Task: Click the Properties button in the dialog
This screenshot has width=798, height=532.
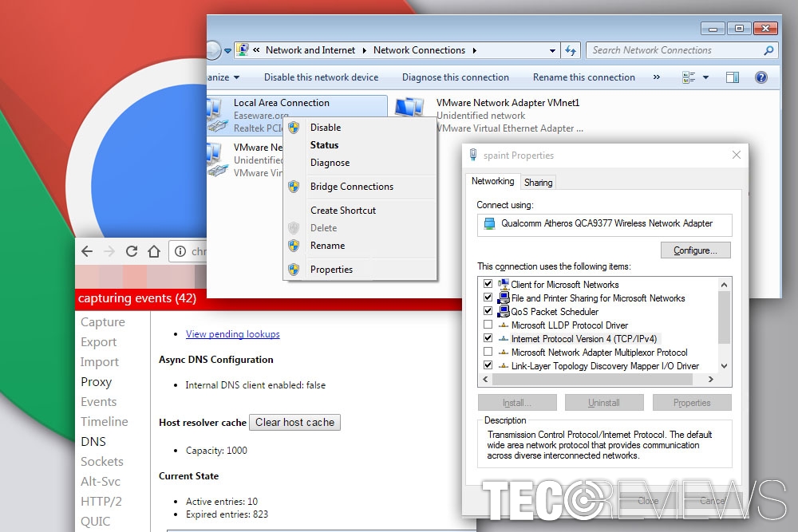Action: (x=692, y=403)
